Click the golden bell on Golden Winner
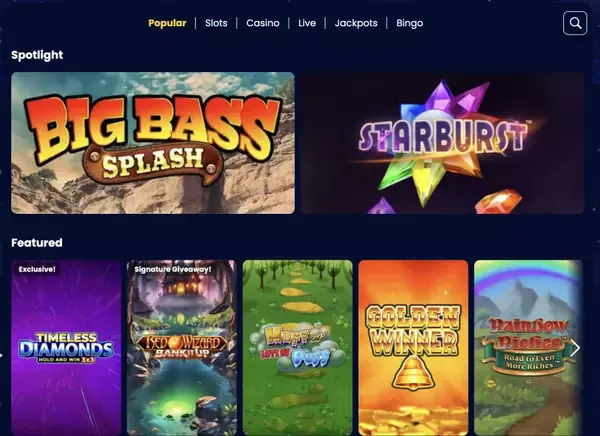 coord(414,372)
